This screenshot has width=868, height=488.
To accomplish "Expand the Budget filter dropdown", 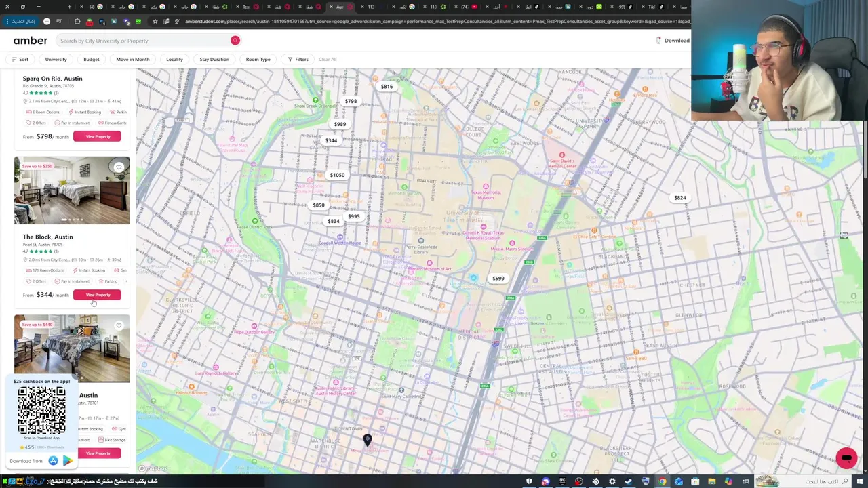I will [91, 59].
